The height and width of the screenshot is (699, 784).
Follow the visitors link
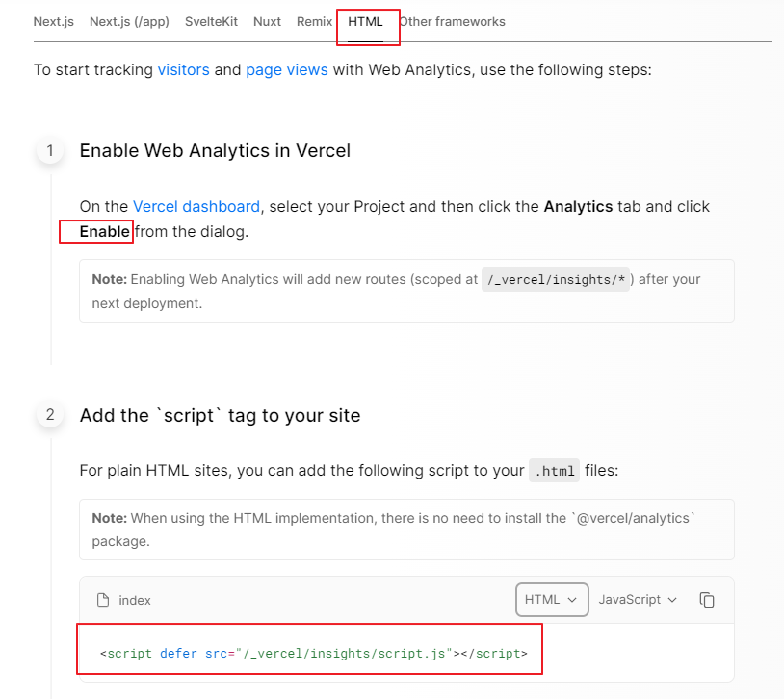point(183,69)
